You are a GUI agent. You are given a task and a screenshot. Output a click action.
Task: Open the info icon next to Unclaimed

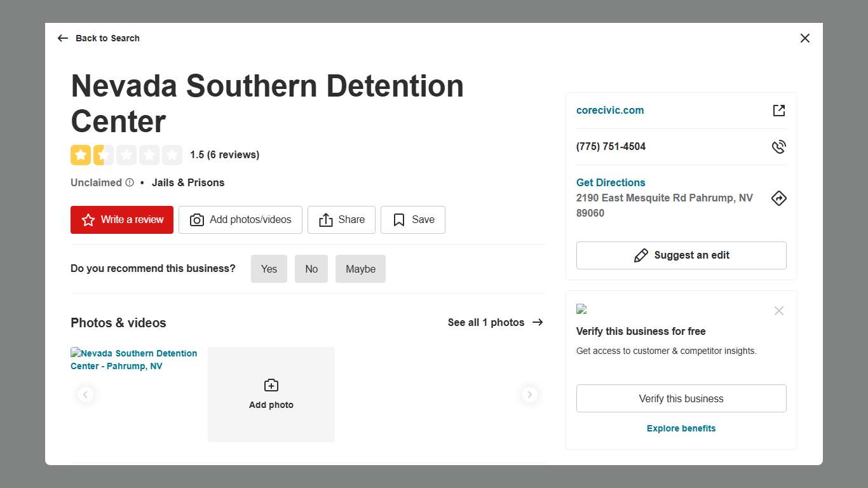(130, 182)
